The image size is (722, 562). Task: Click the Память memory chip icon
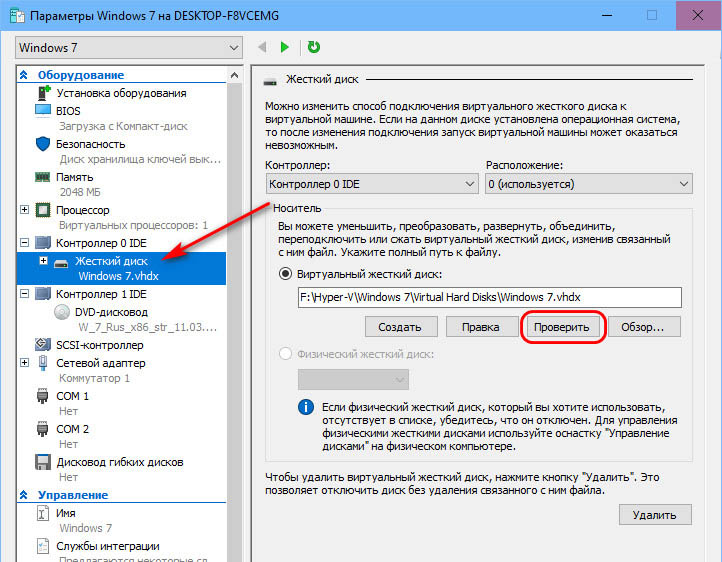43,177
